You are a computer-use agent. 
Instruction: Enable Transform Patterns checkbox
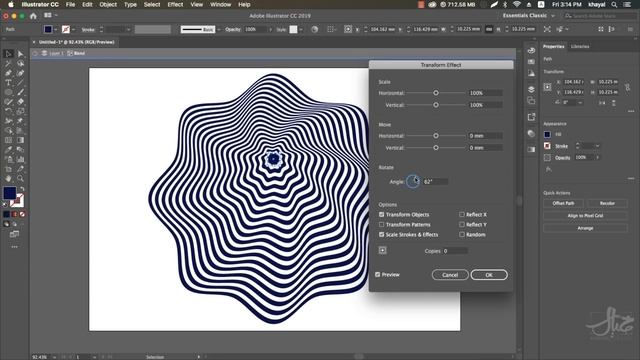382,224
